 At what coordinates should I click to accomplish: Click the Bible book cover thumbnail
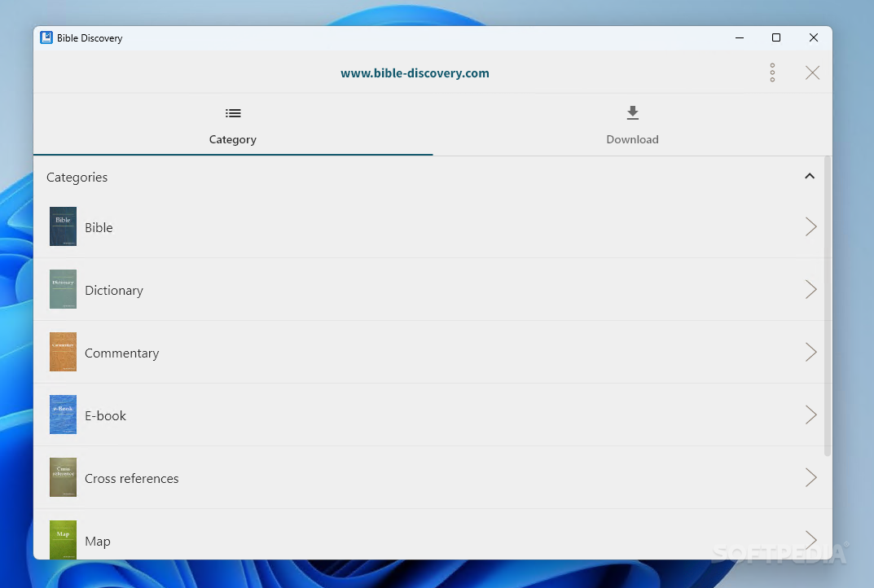(x=63, y=226)
